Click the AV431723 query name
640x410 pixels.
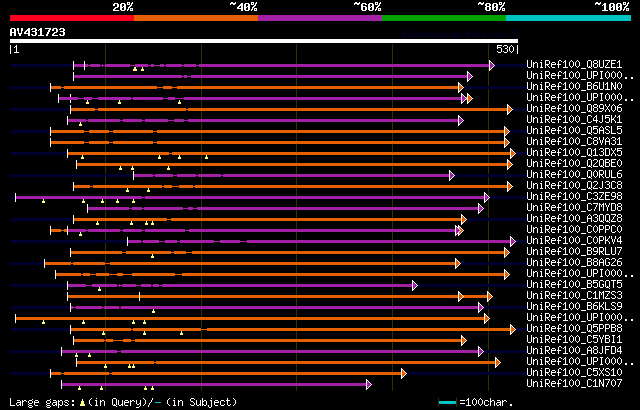(38, 32)
